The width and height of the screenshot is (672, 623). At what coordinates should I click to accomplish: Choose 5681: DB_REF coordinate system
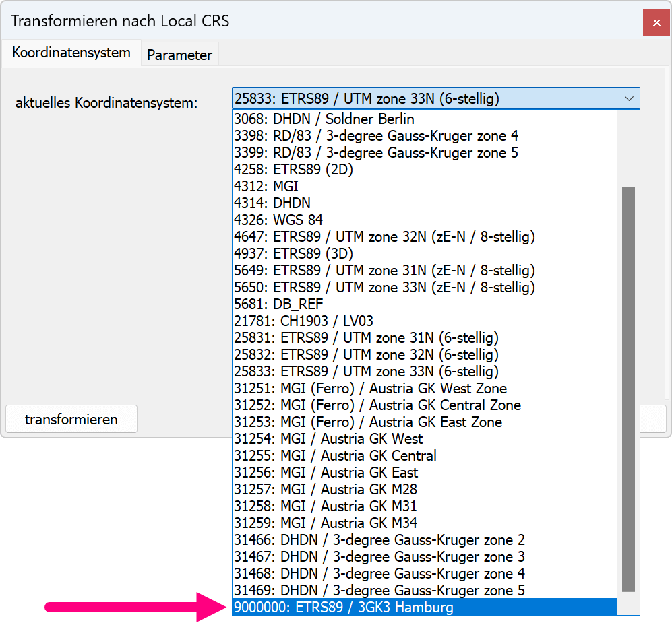278,304
